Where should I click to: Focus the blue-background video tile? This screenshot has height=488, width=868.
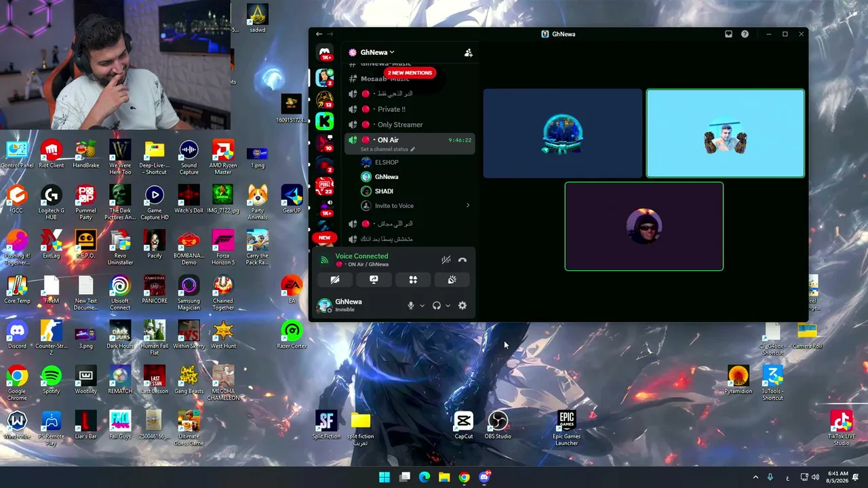(x=563, y=133)
